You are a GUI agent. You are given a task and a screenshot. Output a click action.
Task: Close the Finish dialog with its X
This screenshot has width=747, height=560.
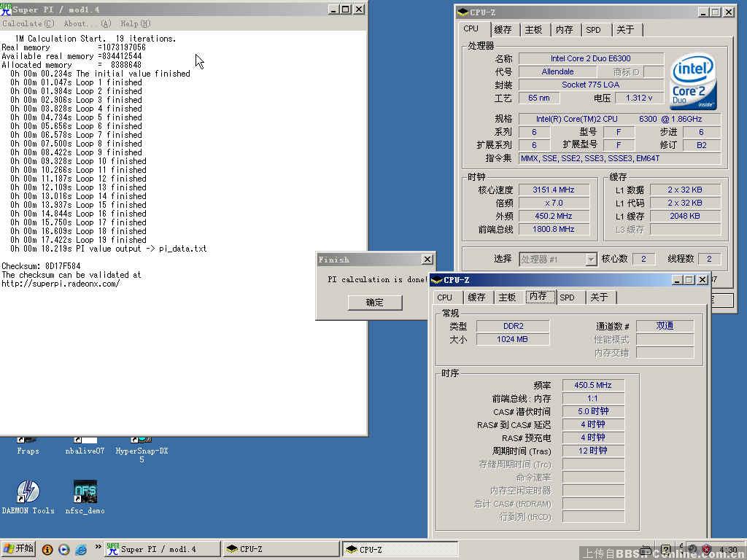pos(427,260)
